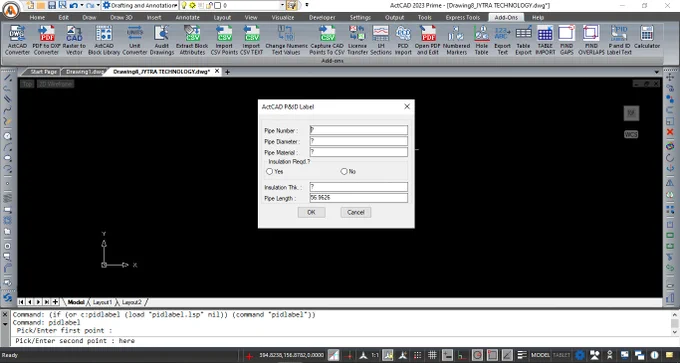
Task: Select Import CSV Points
Action: click(x=224, y=40)
